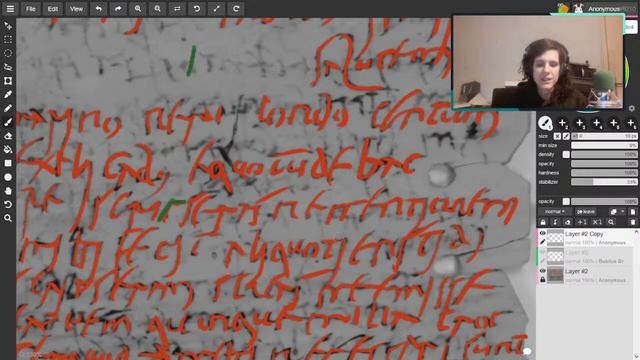Viewport: 640px width, 360px height.
Task: Adjust the stabilizer slider
Action: [604, 182]
